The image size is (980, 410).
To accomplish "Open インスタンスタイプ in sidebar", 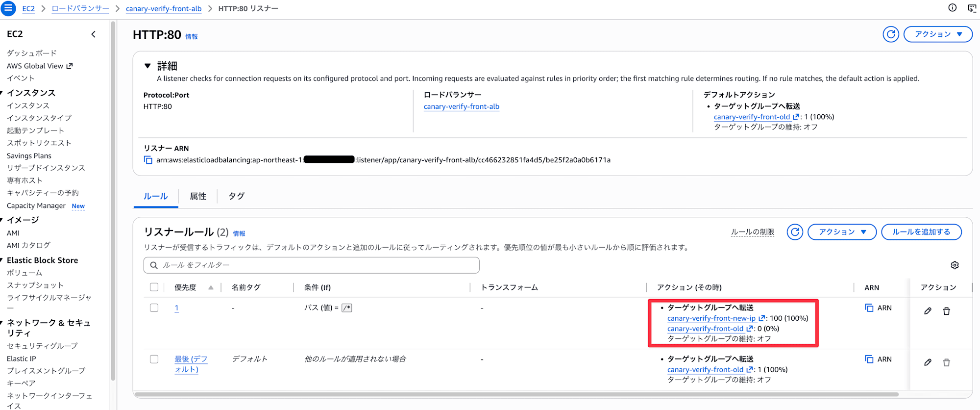I will (x=39, y=118).
